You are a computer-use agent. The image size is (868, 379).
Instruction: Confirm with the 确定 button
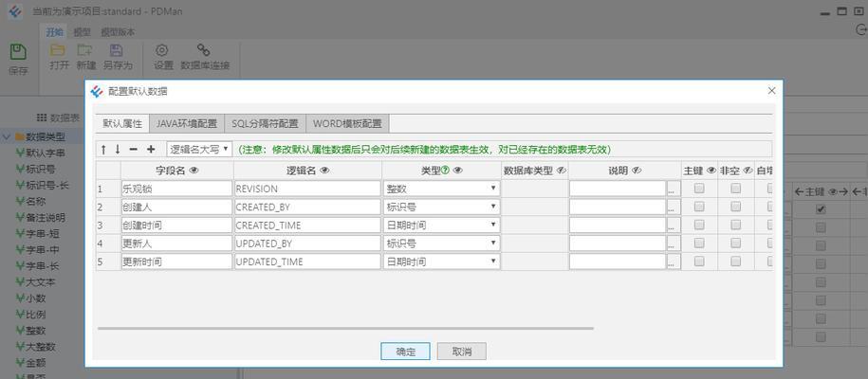(x=405, y=352)
